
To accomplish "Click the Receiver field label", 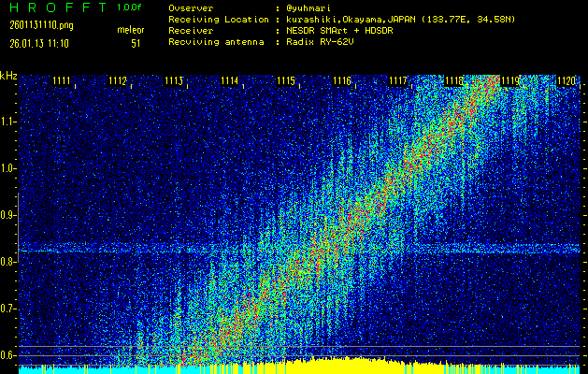I will [191, 31].
